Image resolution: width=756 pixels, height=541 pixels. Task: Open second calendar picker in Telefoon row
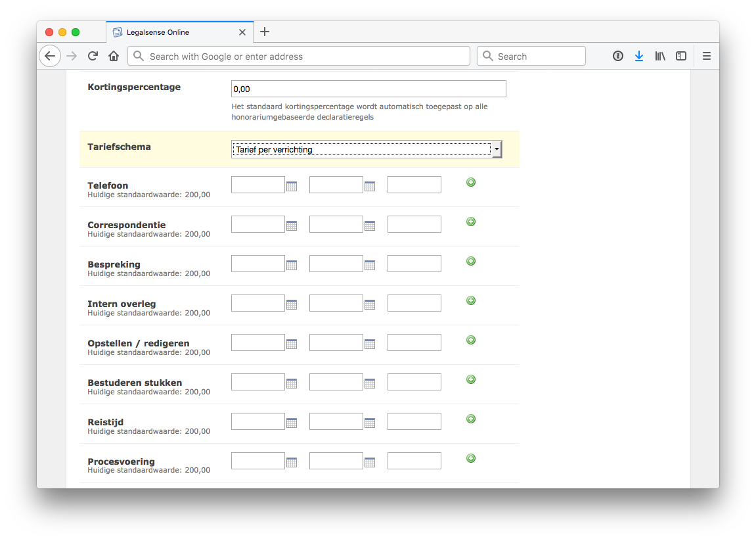(x=370, y=186)
